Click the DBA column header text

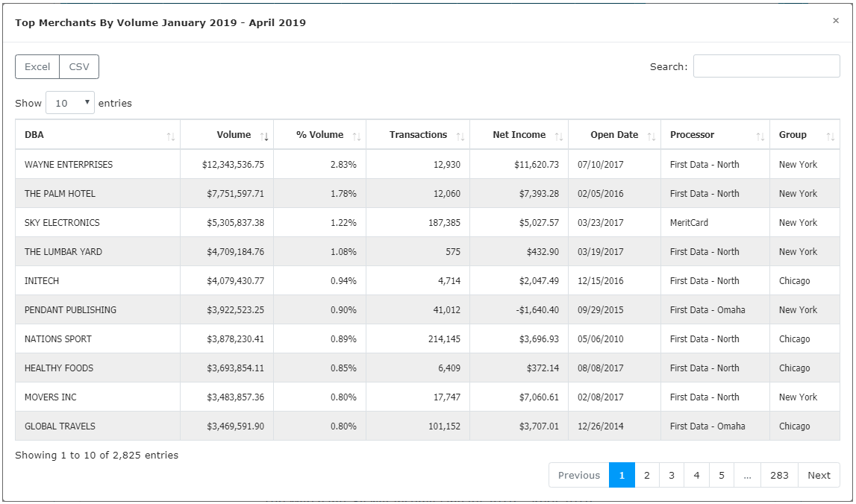point(34,135)
